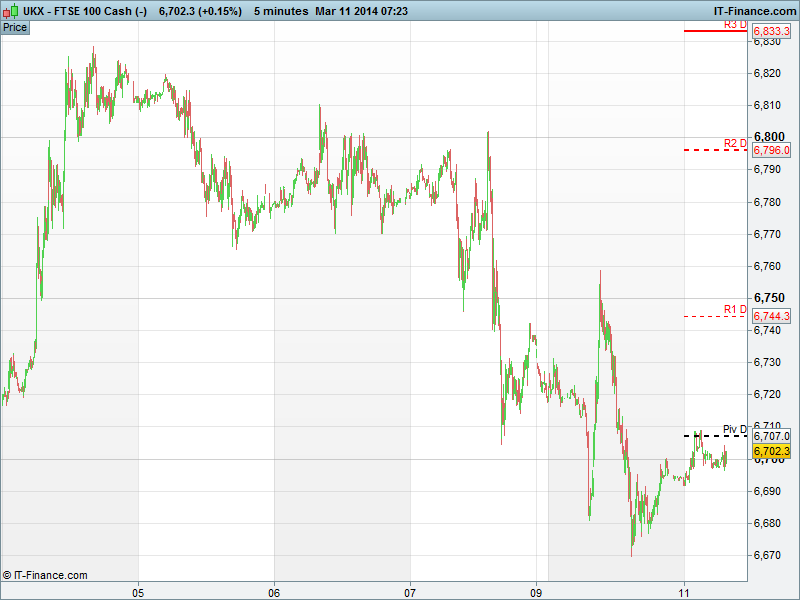Click the 6,750 level on price axis

click(x=769, y=298)
